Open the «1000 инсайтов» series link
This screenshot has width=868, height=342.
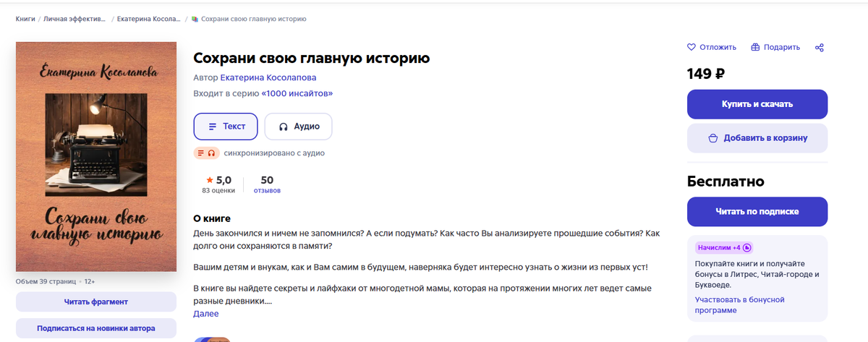click(x=297, y=93)
